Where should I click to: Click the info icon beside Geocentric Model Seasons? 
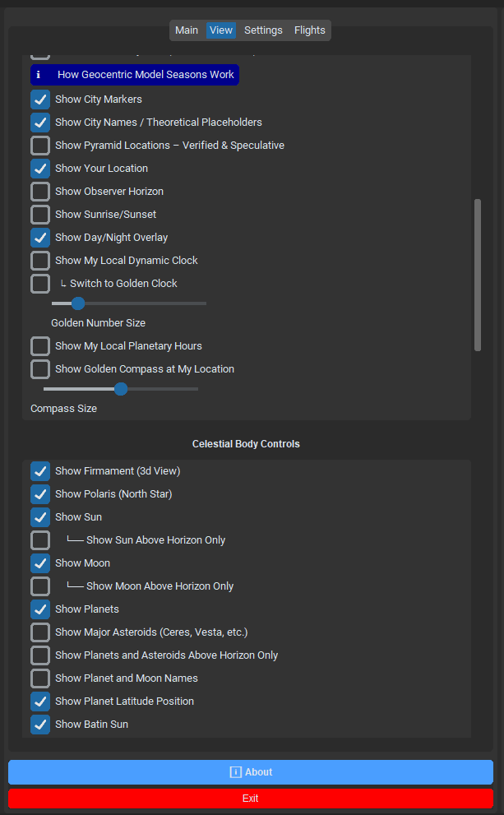(x=39, y=75)
